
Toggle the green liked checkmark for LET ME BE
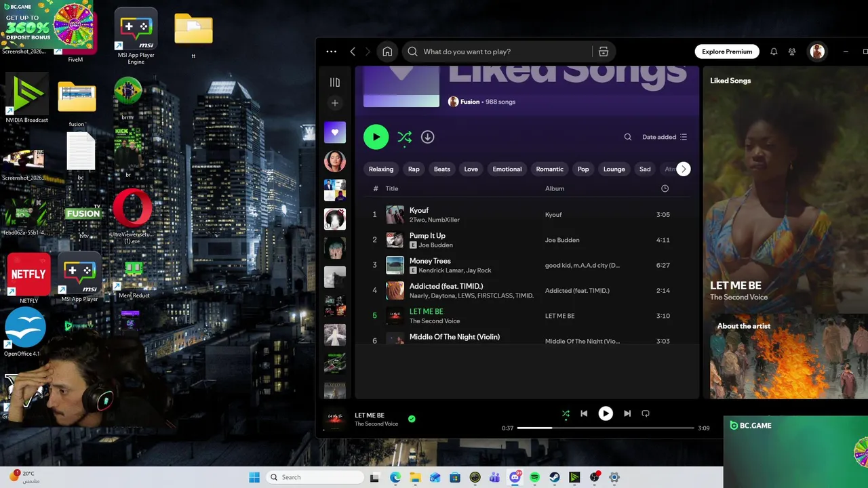(x=412, y=419)
